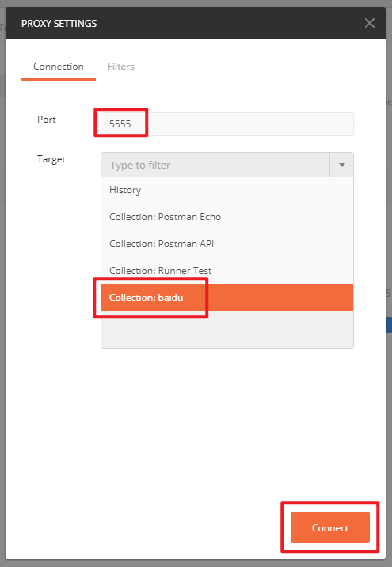Choose Collection: Postman API
Image resolution: width=392 pixels, height=567 pixels.
click(x=227, y=244)
